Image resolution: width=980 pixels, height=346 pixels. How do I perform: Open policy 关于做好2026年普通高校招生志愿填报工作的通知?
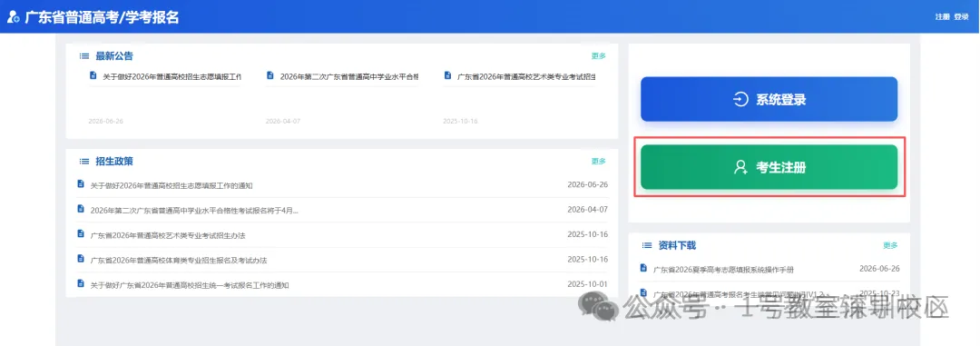tap(171, 185)
